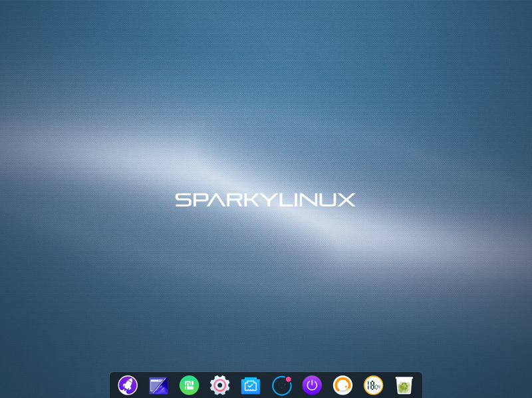The image size is (532, 398).
Task: Open the green Multitasking View icon
Action: (189, 385)
